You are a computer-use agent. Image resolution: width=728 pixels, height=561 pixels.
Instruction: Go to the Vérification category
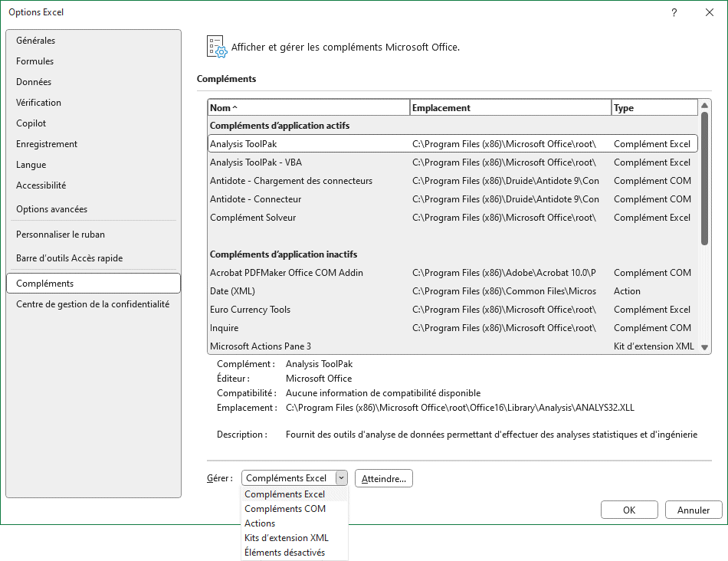pyautogui.click(x=93, y=103)
